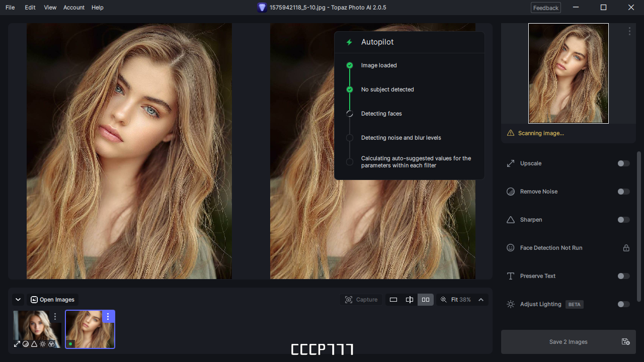Click the Image loaded green check icon

coord(350,65)
